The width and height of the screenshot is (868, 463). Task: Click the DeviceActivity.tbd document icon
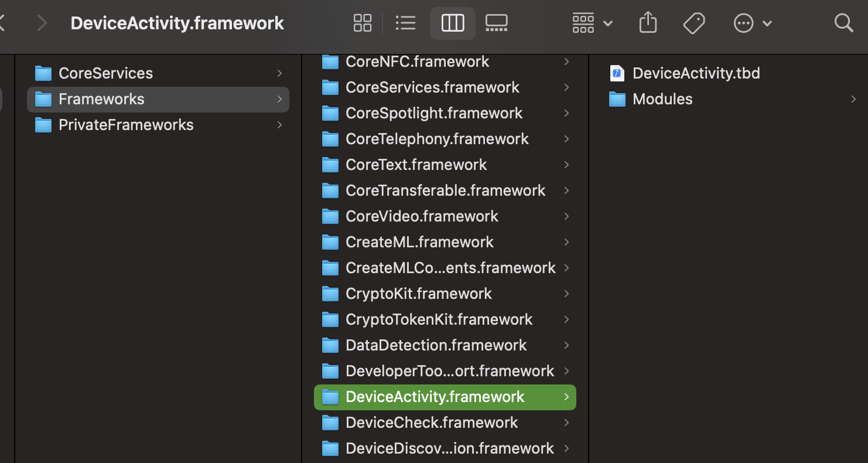(617, 73)
